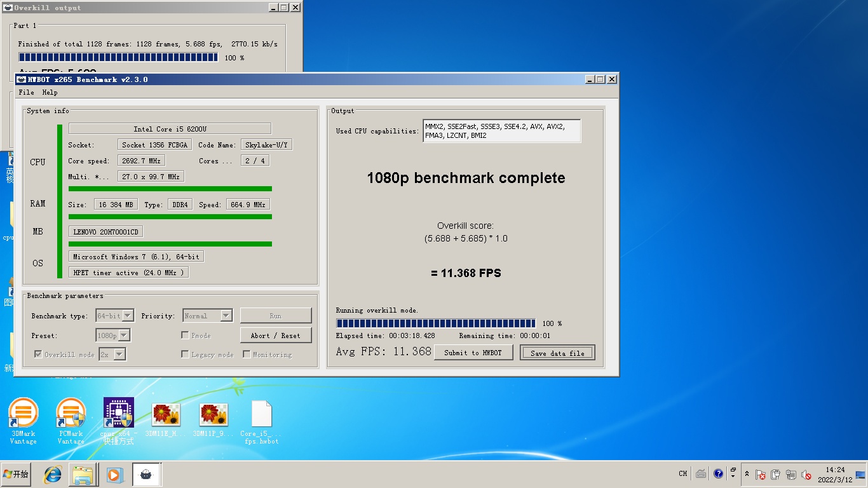Viewport: 868px width, 488px height.
Task: Open the Benchmark type 64-bit dropdown
Action: point(115,316)
